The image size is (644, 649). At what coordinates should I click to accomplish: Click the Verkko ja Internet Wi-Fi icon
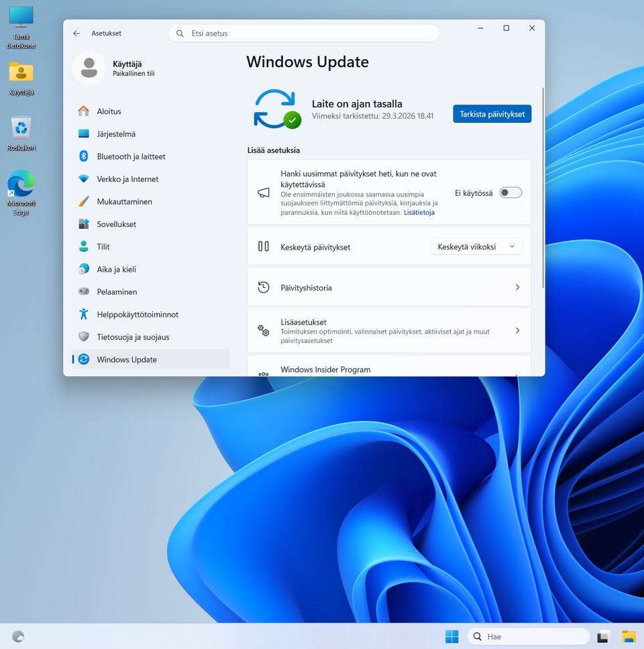pyautogui.click(x=83, y=179)
